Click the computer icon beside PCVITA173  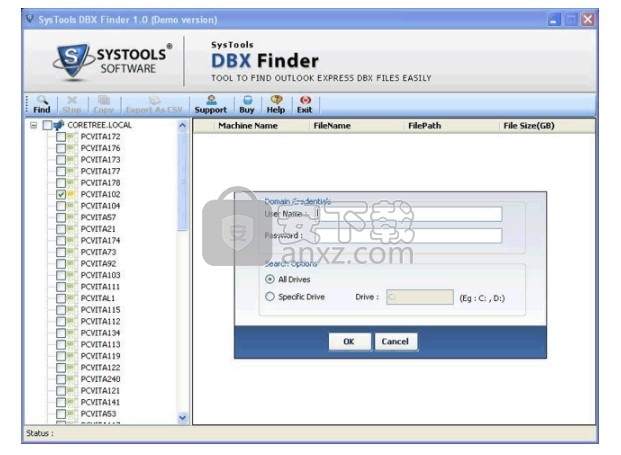pos(72,160)
